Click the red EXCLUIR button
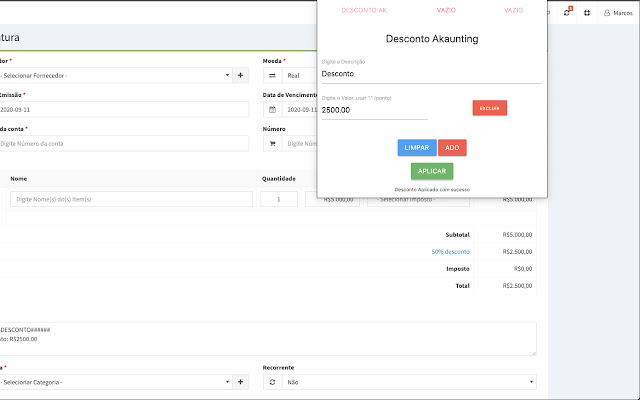This screenshot has width=640, height=400. [490, 108]
